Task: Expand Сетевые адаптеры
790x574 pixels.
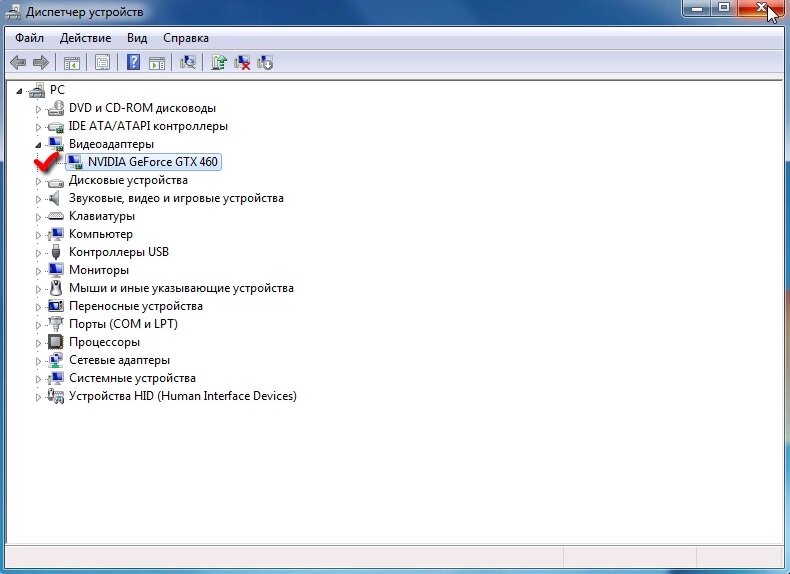Action: click(38, 361)
